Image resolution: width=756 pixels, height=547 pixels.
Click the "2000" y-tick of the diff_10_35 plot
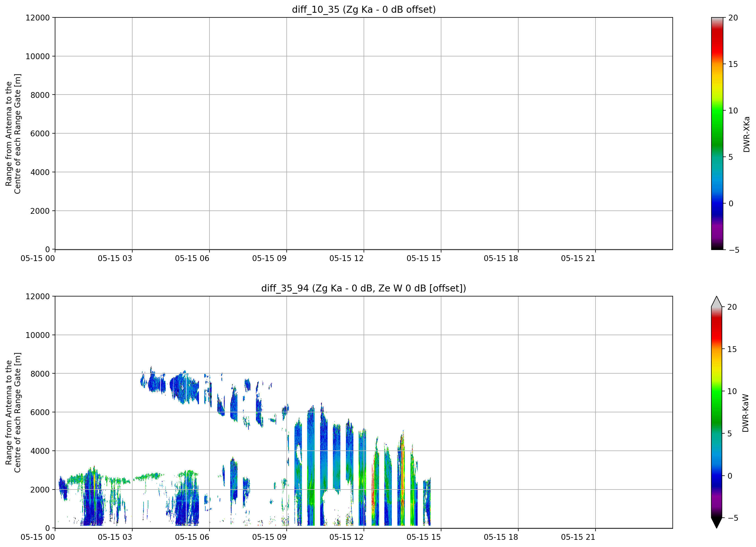click(40, 211)
